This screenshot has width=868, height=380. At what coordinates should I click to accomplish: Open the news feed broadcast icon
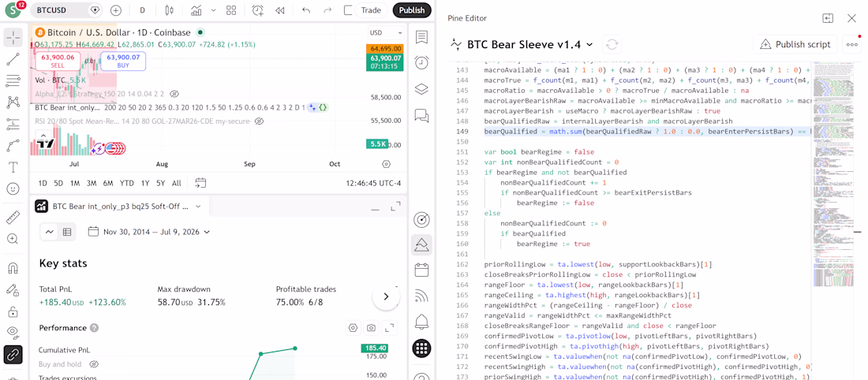click(422, 296)
